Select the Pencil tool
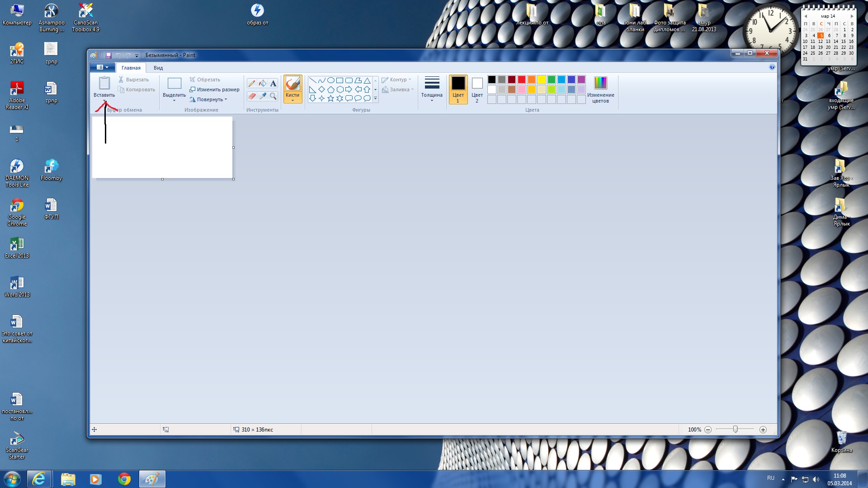Screen dimensions: 868x488 coord(252,84)
